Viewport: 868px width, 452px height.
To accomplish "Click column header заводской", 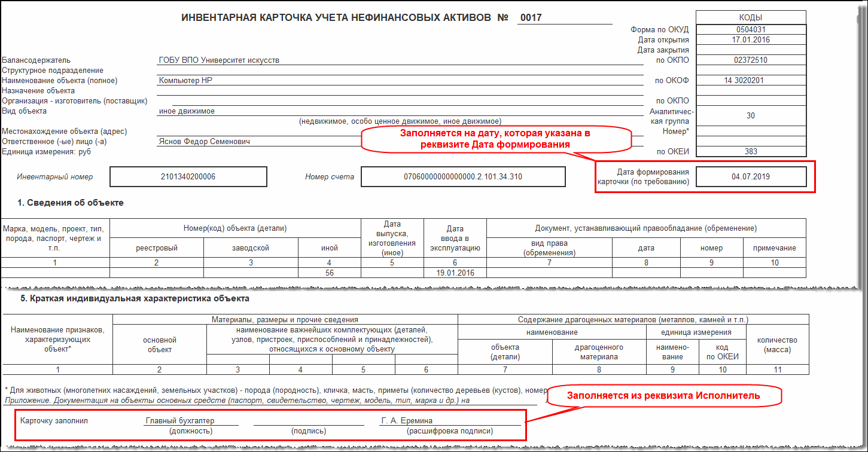I will click(x=251, y=248).
